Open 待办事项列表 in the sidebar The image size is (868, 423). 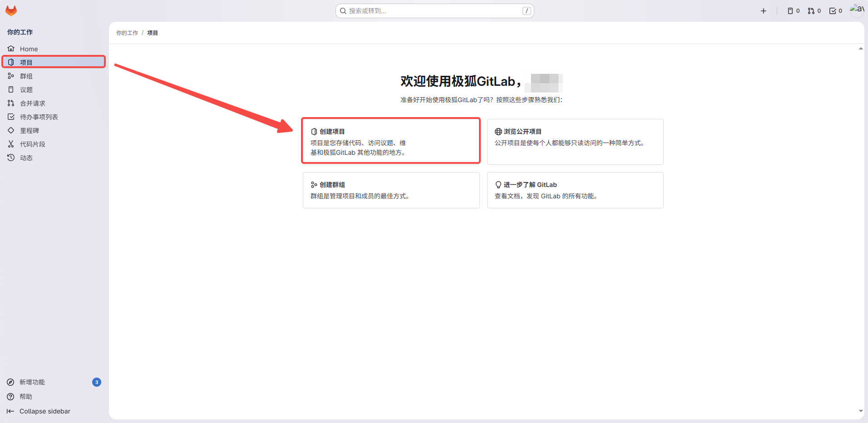[39, 117]
